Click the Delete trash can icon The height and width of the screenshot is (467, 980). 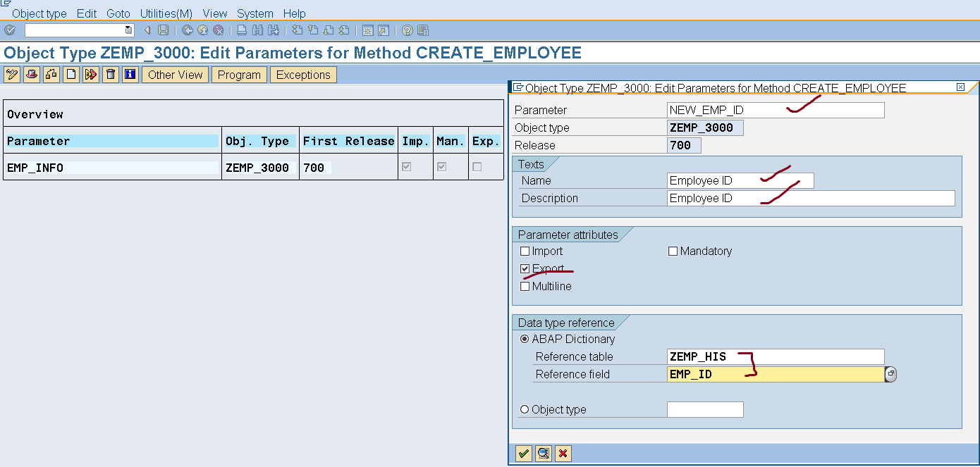111,75
